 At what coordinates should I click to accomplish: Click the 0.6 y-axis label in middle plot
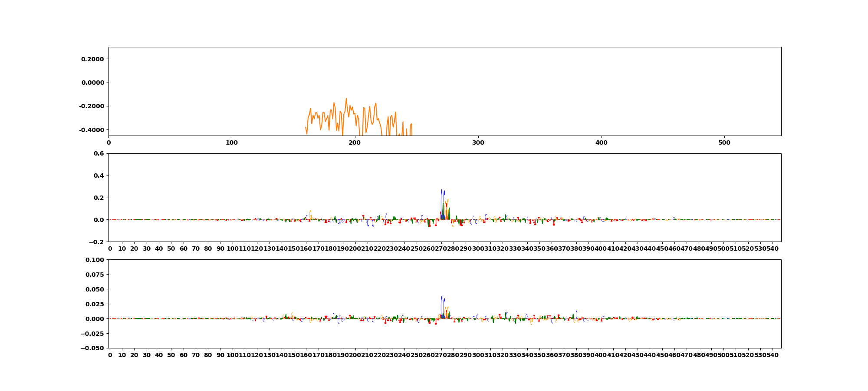pos(99,153)
